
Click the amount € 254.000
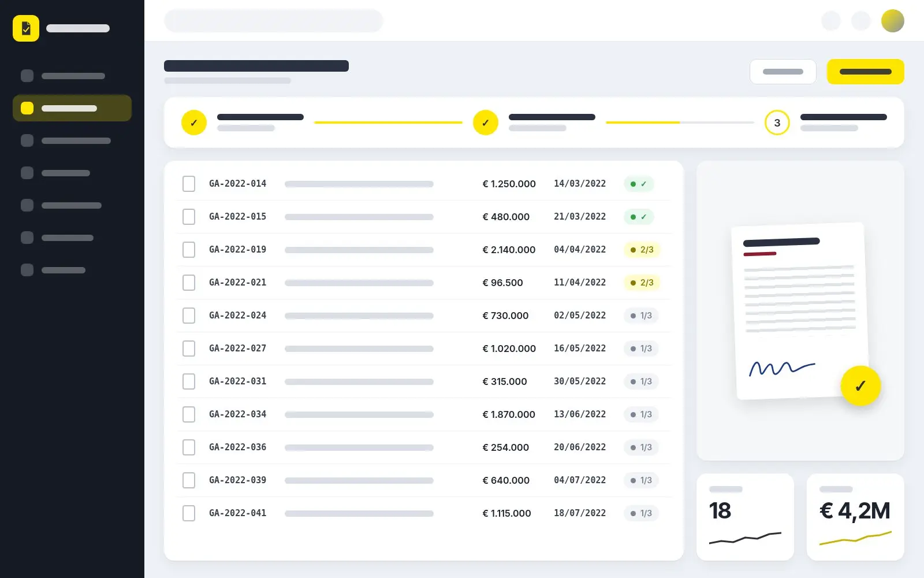click(505, 447)
